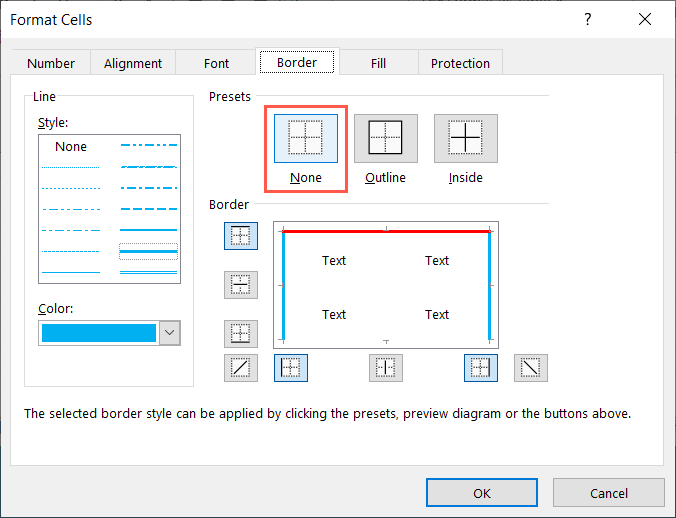
Task: Select the Border tab
Action: pyautogui.click(x=297, y=62)
